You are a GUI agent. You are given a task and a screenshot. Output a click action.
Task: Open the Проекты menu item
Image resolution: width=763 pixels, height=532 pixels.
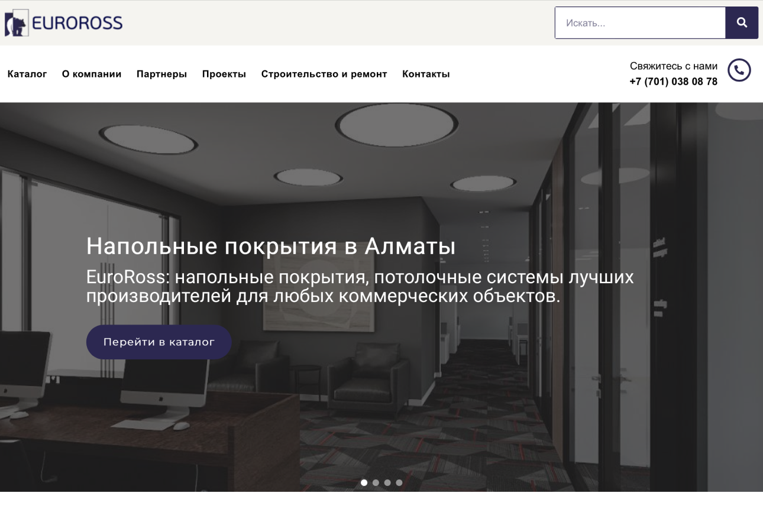pos(224,74)
